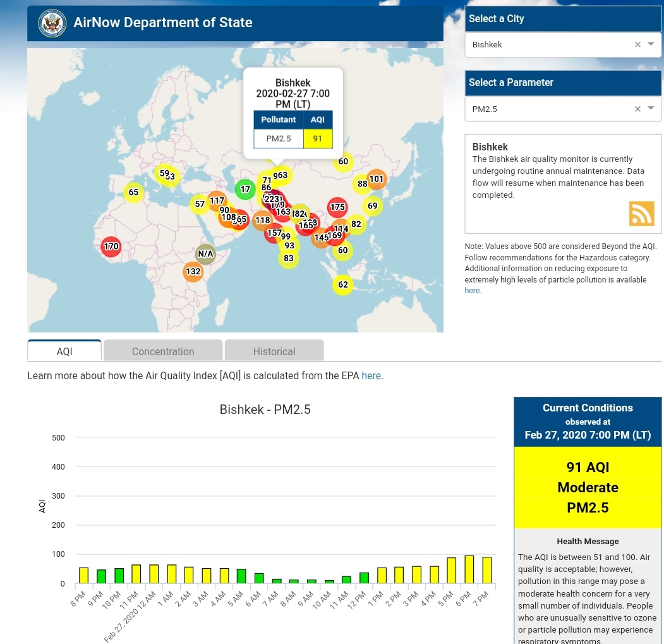Click the red map marker showing 170
664x644 pixels.
[x=111, y=246]
